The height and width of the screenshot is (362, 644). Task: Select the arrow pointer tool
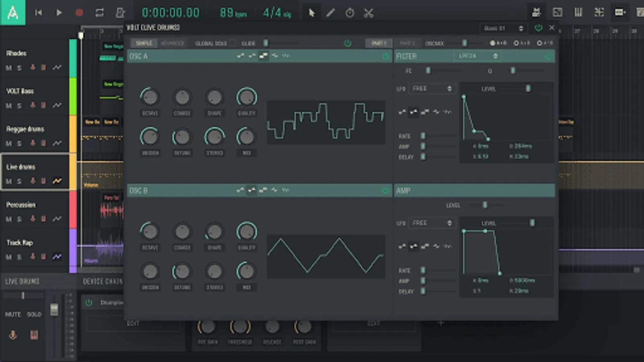pyautogui.click(x=312, y=13)
